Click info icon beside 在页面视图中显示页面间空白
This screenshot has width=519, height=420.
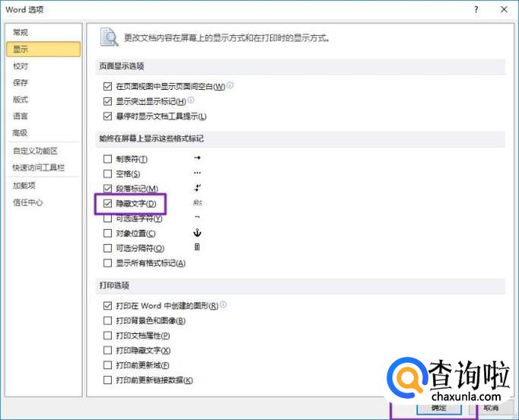click(x=230, y=85)
